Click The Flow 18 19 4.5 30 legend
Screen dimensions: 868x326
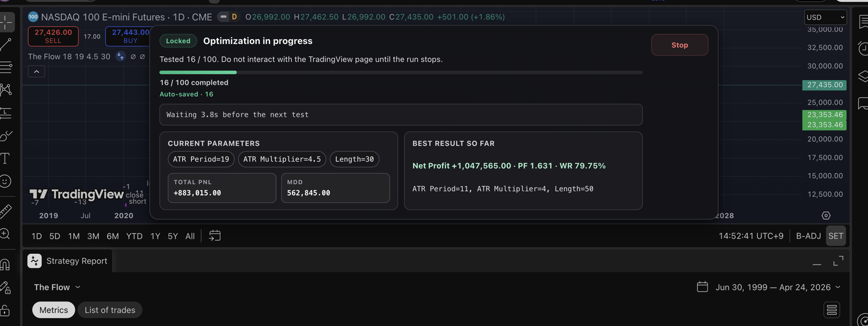[x=69, y=57]
